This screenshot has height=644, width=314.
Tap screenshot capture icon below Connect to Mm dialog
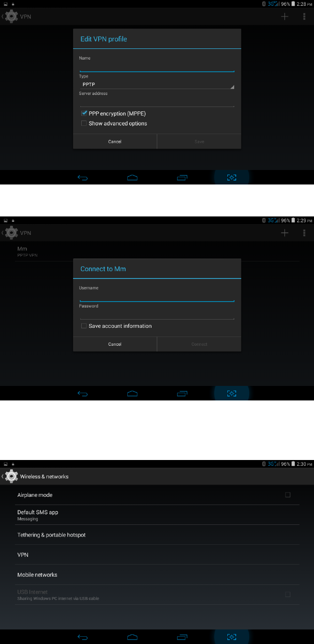[x=232, y=394]
